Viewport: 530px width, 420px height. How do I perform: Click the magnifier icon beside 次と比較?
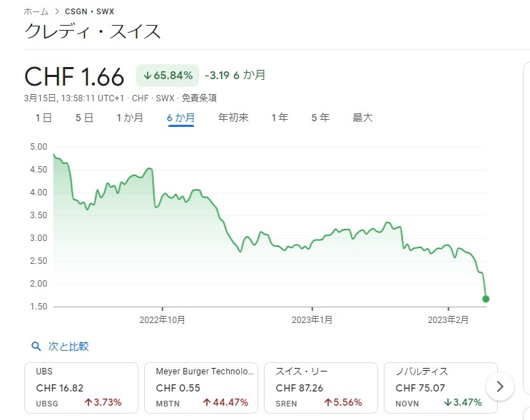(x=36, y=347)
